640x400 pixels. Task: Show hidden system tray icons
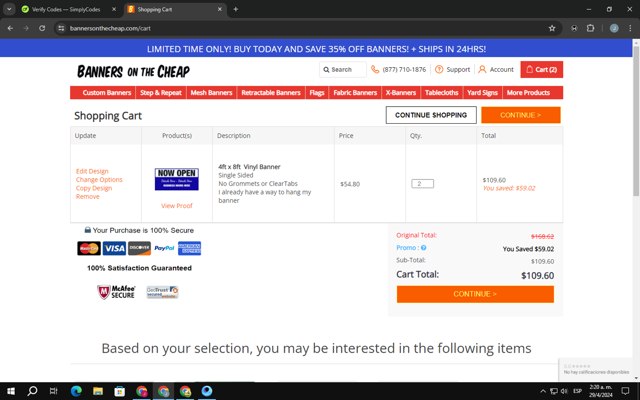[542, 391]
